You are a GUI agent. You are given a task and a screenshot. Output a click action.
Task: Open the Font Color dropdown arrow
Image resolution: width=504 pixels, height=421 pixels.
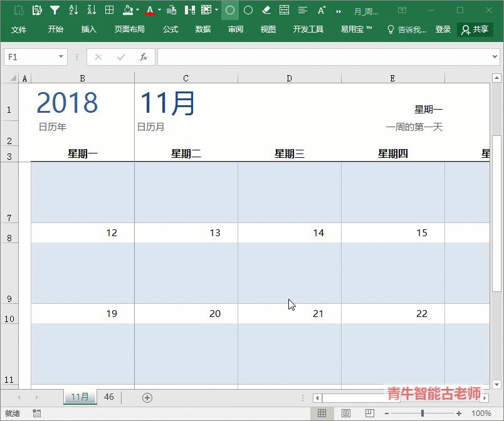tap(159, 9)
